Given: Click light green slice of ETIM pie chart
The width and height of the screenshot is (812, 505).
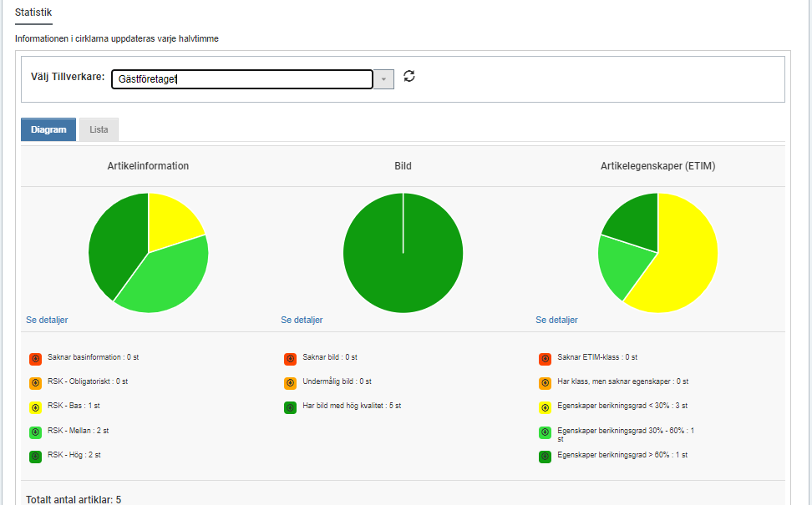Looking at the screenshot, I should (x=622, y=264).
